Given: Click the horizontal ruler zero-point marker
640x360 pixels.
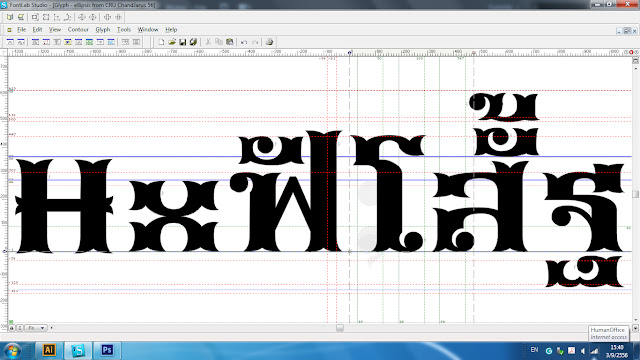Looking at the screenshot, I should click(350, 53).
